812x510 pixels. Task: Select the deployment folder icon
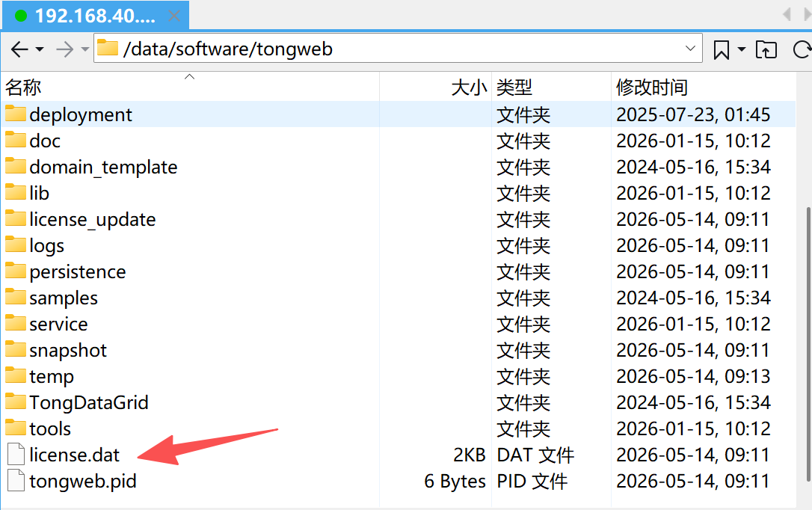(16, 114)
